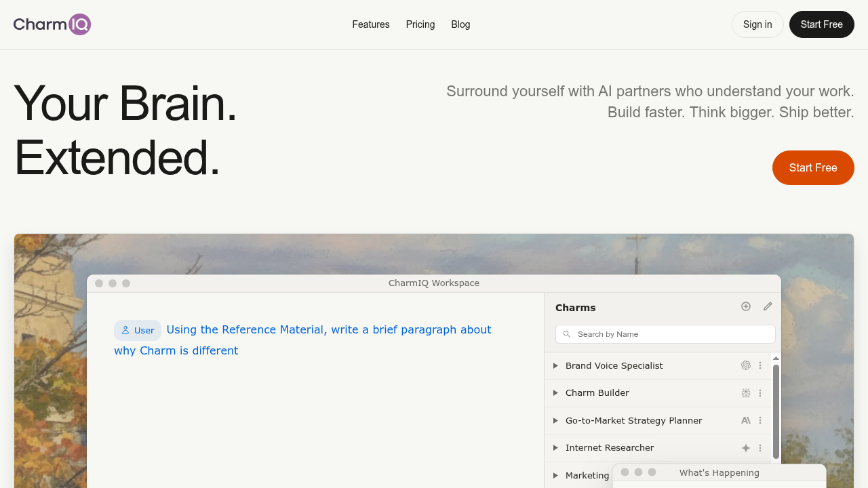
Task: Expand the Brand Voice Specialist charm
Action: coord(555,365)
